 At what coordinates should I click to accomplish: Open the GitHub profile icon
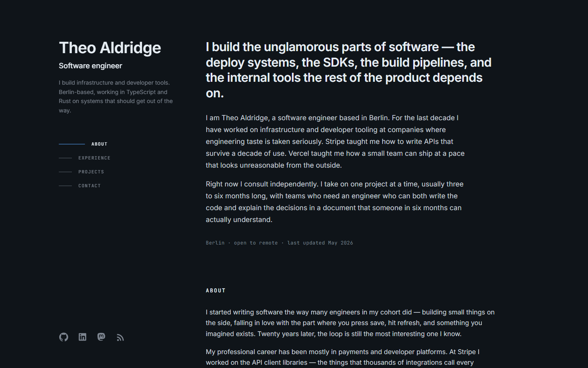point(64,337)
